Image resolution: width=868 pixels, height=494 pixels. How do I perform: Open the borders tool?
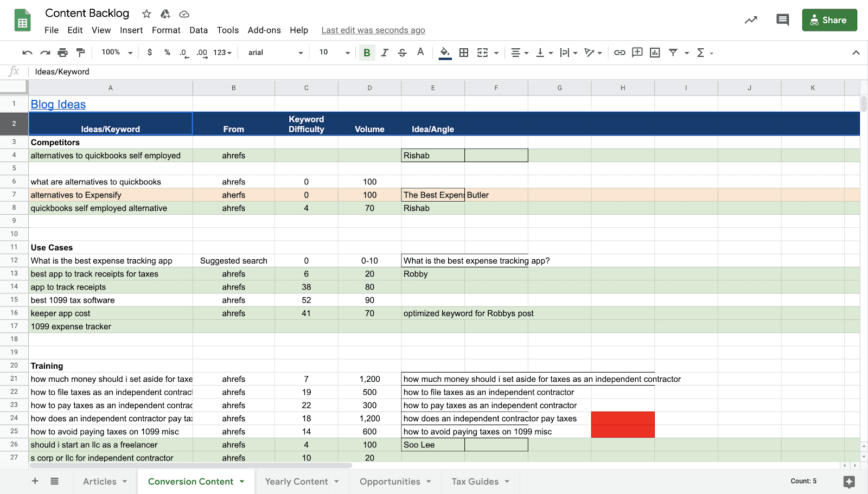(464, 53)
